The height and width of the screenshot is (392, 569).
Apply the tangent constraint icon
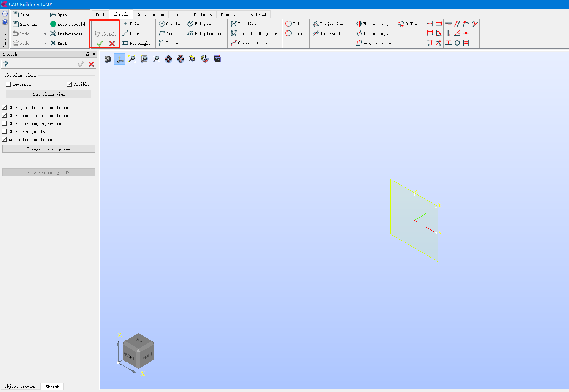pos(457,43)
